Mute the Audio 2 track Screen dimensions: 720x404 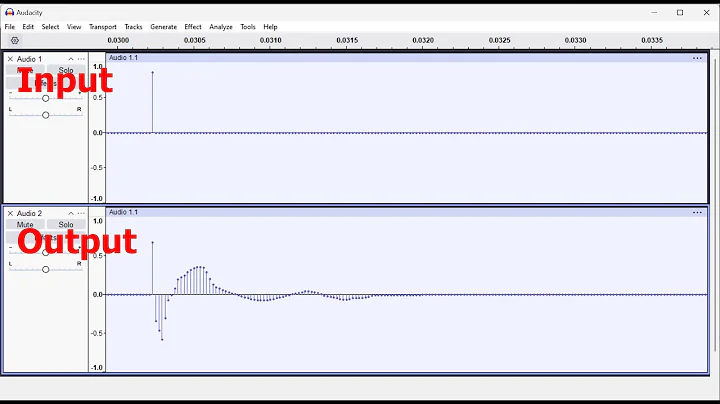25,224
